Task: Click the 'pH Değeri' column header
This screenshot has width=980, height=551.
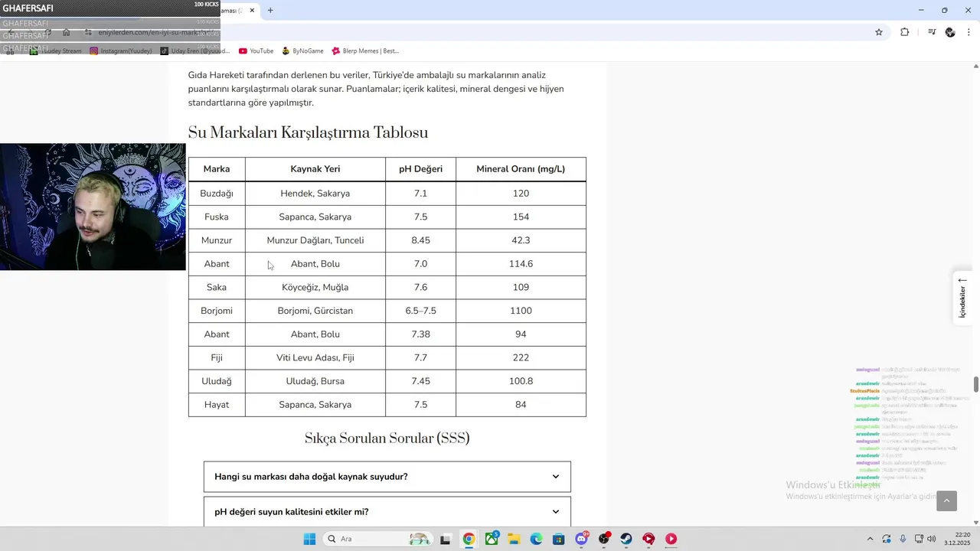Action: (420, 169)
